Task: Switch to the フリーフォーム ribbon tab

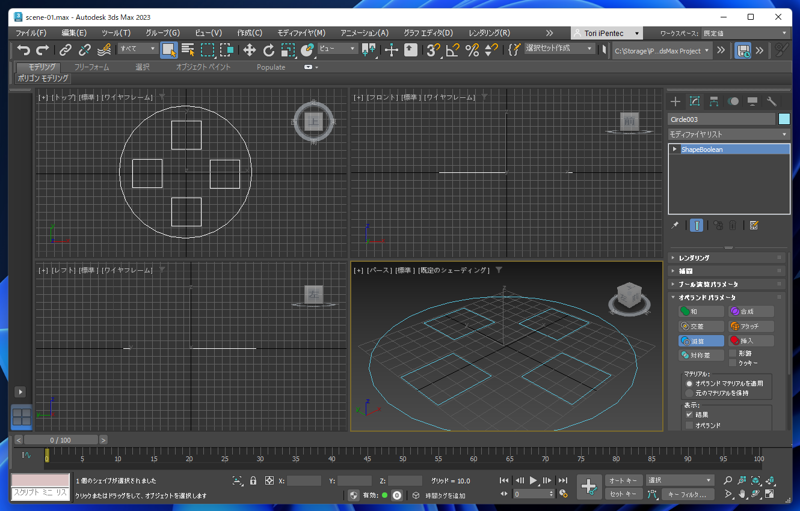Action: point(91,67)
